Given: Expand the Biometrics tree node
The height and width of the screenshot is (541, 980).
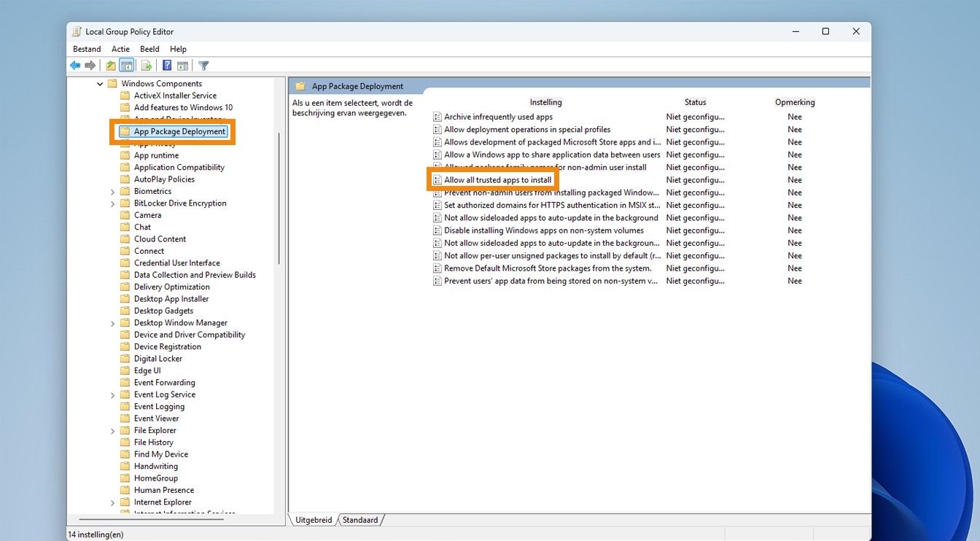Looking at the screenshot, I should [x=112, y=192].
